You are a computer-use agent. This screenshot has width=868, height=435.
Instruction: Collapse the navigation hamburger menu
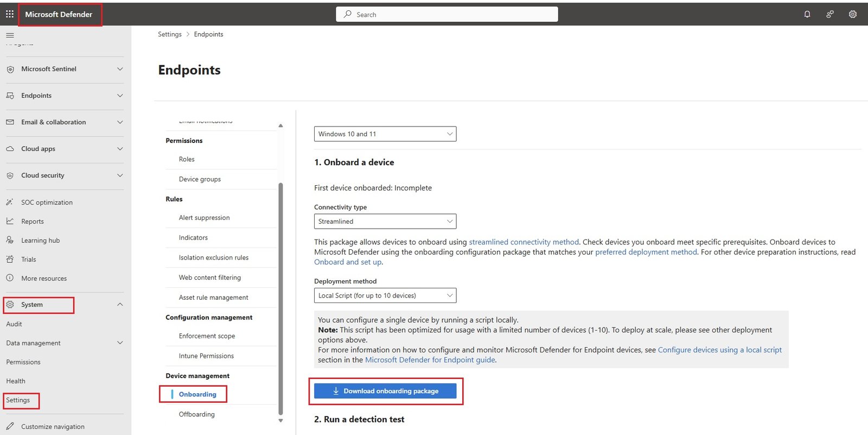[10, 35]
